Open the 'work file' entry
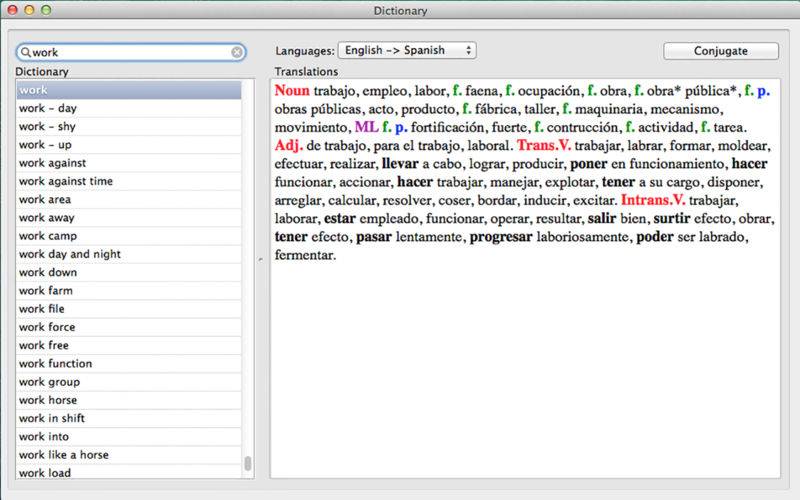Screen dimensions: 800x500 (129, 309)
